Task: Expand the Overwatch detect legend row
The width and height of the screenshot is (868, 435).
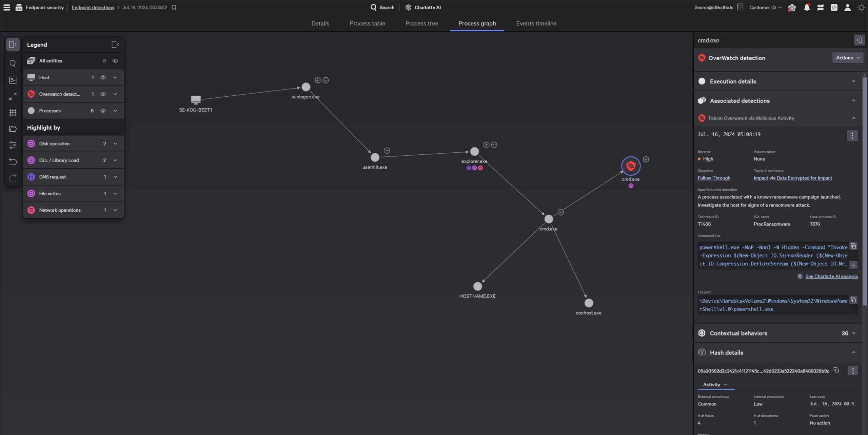Action: pyautogui.click(x=115, y=94)
